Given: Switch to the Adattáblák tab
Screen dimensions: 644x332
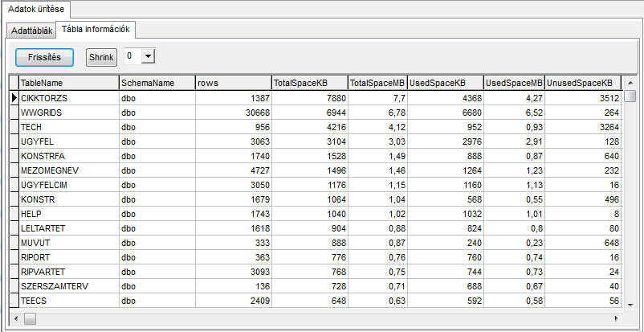Looking at the screenshot, I should (31, 31).
